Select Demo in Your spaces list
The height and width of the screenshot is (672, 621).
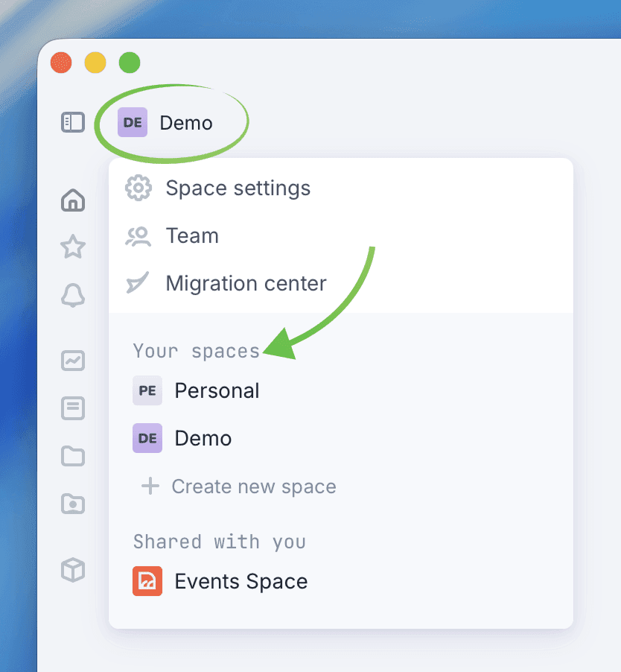(203, 438)
